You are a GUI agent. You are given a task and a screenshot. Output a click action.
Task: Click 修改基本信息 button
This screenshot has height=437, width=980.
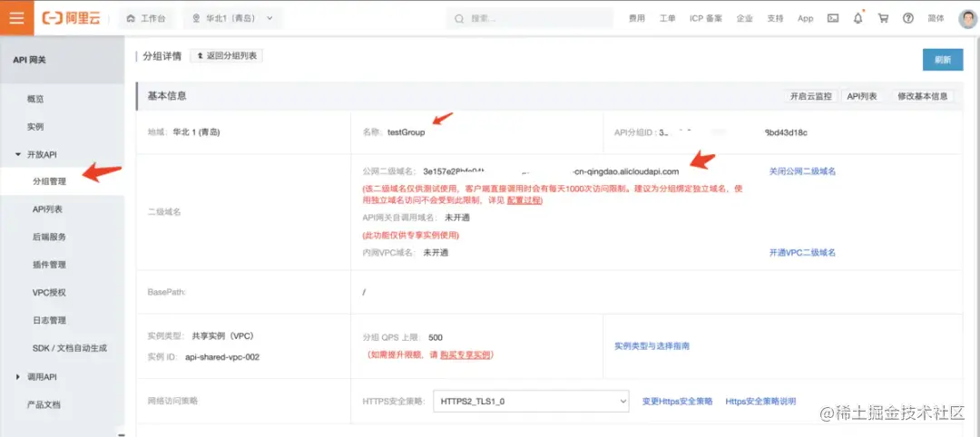point(923,96)
